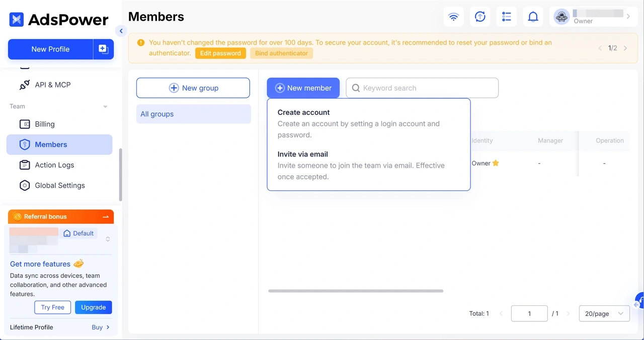The image size is (644, 340).
Task: Click the Bind authenticator button
Action: (x=281, y=53)
